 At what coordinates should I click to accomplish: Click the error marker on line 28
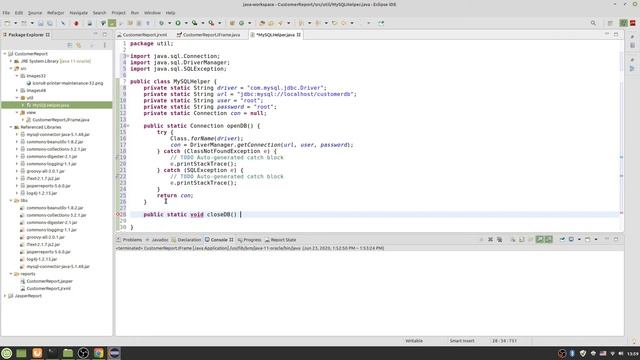pos(118,214)
